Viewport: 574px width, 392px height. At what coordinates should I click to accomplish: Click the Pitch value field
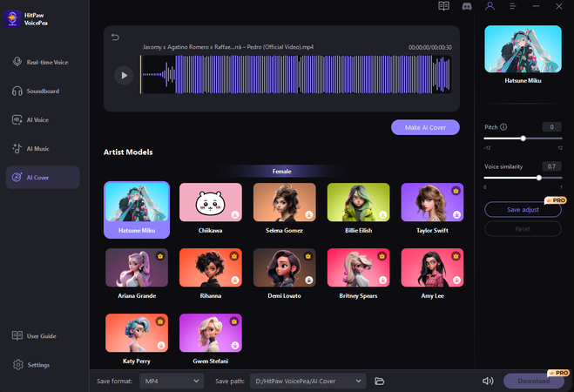click(551, 127)
